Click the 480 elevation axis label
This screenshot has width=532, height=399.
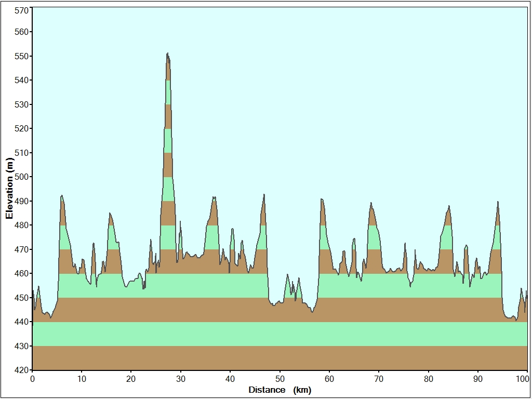(x=21, y=225)
